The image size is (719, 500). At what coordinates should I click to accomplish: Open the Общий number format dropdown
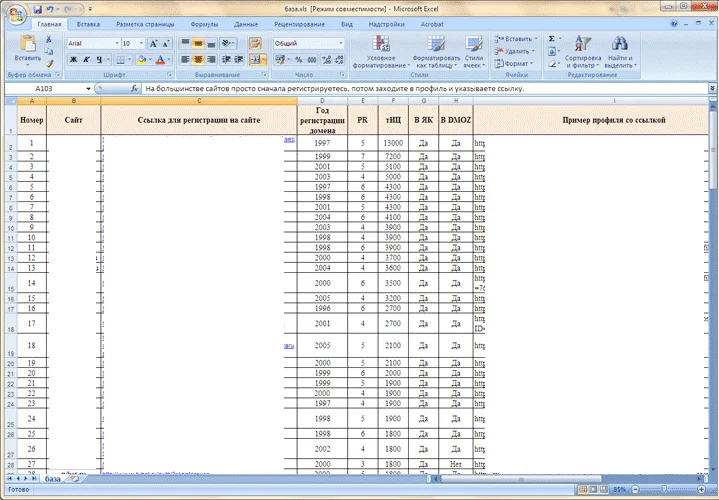coord(340,44)
